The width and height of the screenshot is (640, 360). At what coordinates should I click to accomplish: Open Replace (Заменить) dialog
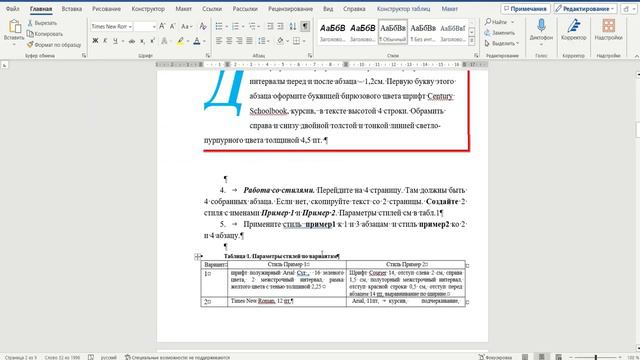[x=500, y=33]
